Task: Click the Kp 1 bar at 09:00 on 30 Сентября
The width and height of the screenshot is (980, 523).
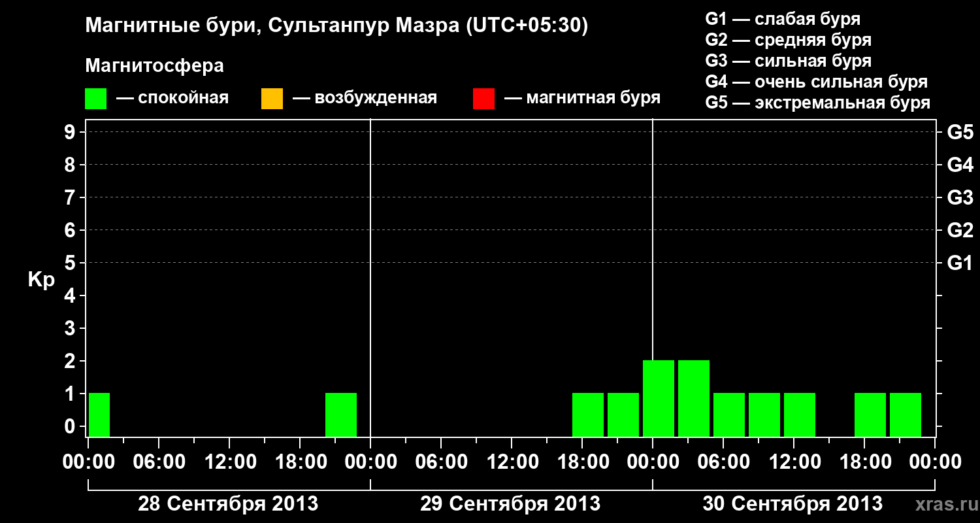Action: 764,414
